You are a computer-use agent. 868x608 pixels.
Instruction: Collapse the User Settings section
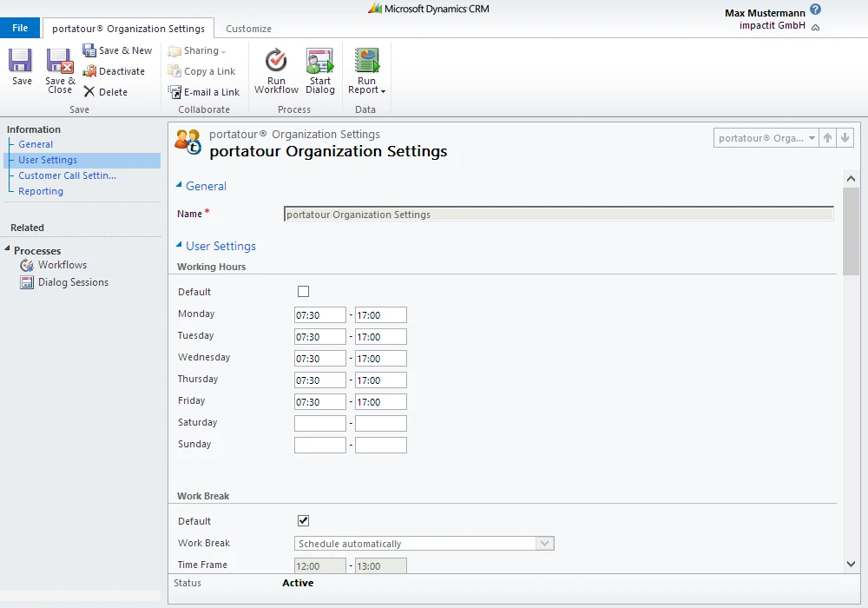pyautogui.click(x=179, y=244)
